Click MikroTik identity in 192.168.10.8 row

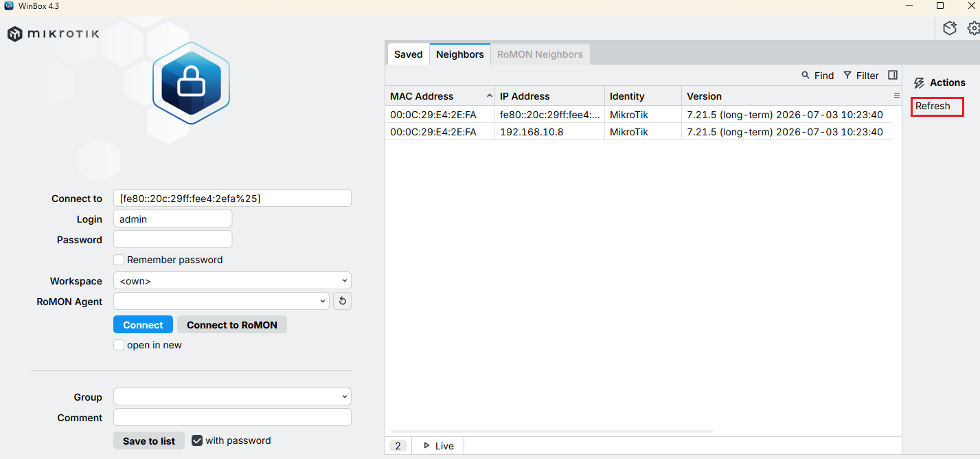629,132
